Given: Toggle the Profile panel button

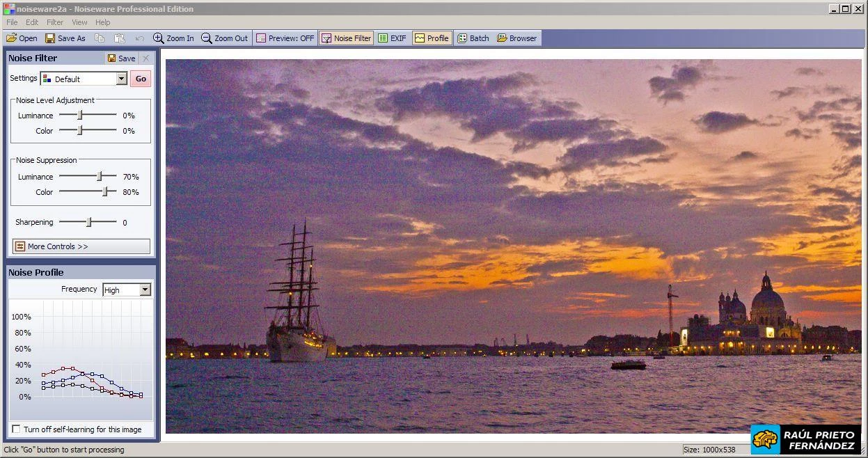Looking at the screenshot, I should 432,38.
